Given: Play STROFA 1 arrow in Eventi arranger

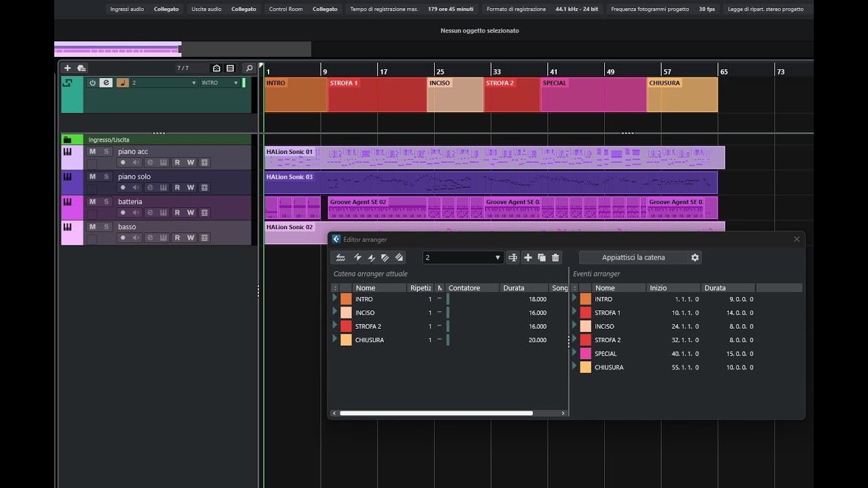Looking at the screenshot, I should [x=574, y=312].
